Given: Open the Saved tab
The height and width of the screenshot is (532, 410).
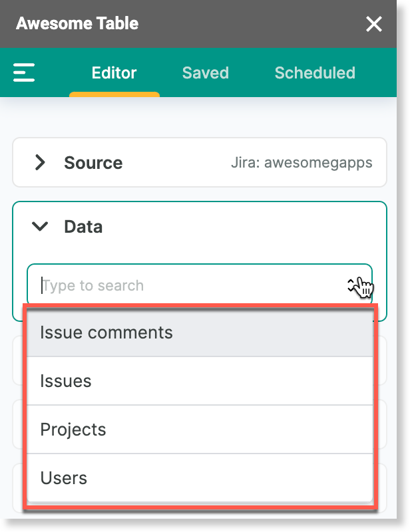Looking at the screenshot, I should pyautogui.click(x=206, y=72).
